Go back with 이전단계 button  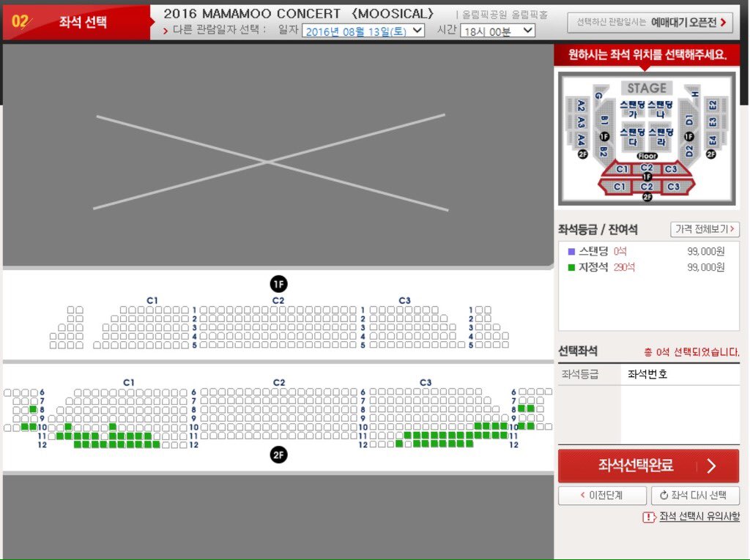pos(602,496)
